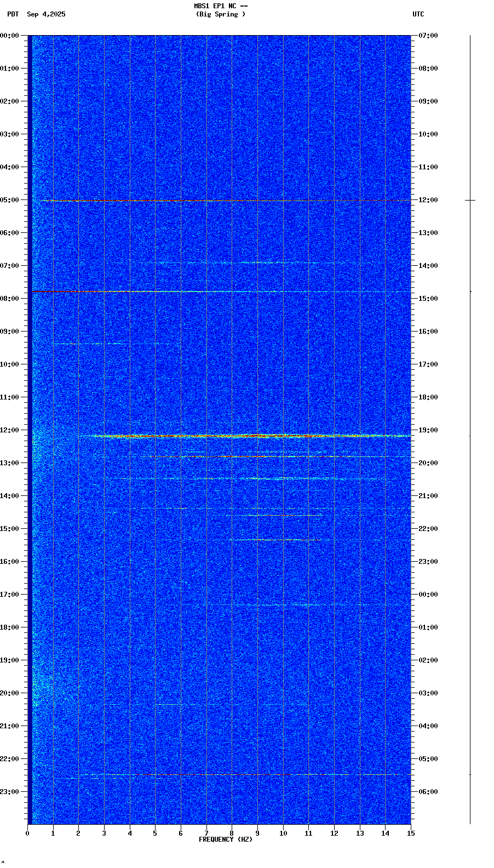Click the UTC 21:00 time label

[428, 496]
